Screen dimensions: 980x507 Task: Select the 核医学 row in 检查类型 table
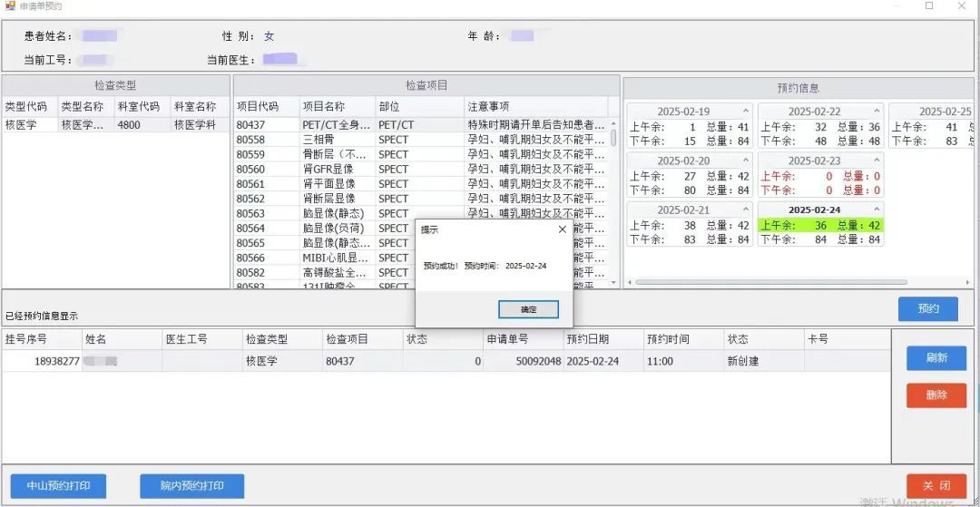(116, 125)
